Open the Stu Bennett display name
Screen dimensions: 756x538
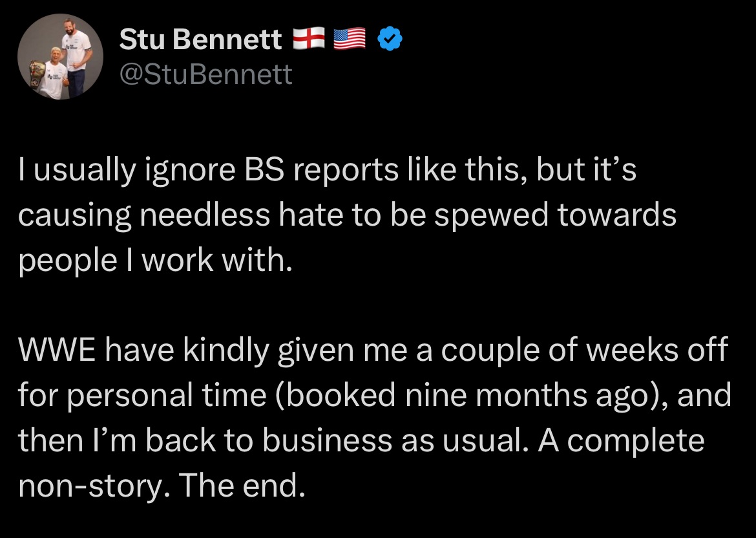click(x=200, y=39)
